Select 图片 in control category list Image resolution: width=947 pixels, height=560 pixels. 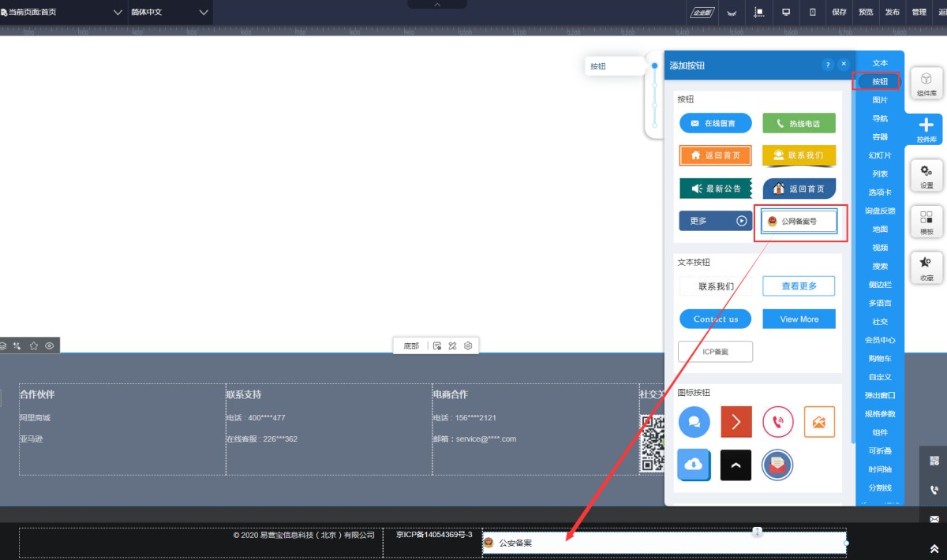pos(880,100)
